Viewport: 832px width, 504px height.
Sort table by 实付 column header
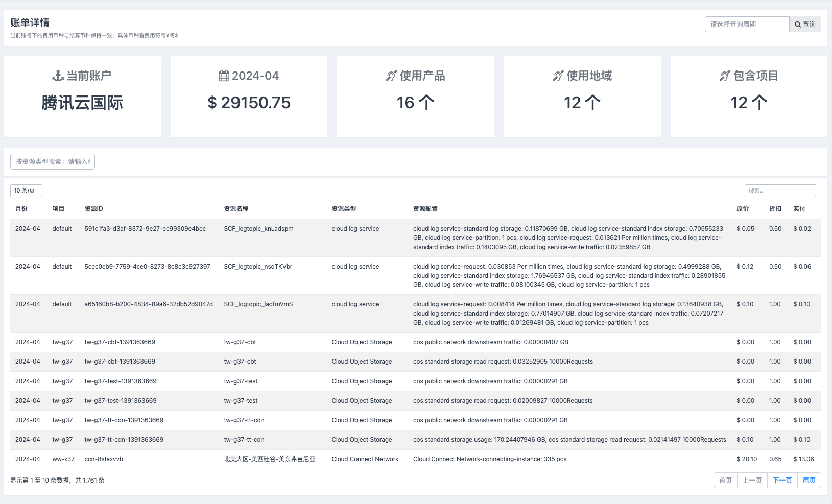[799, 209]
